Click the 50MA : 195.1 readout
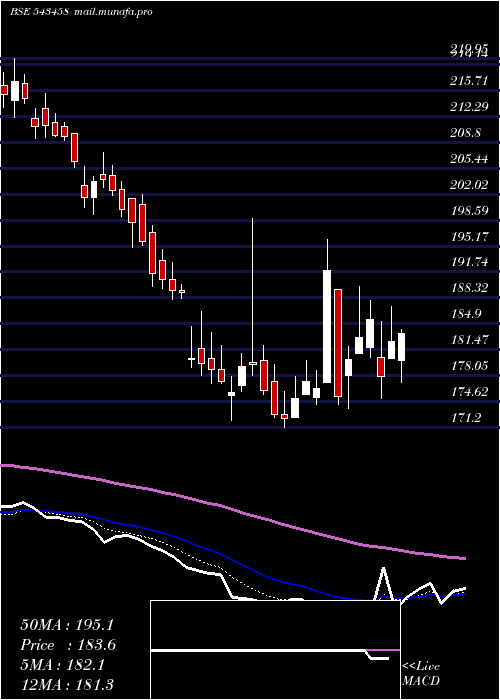This screenshot has height=700, width=500. (67, 625)
